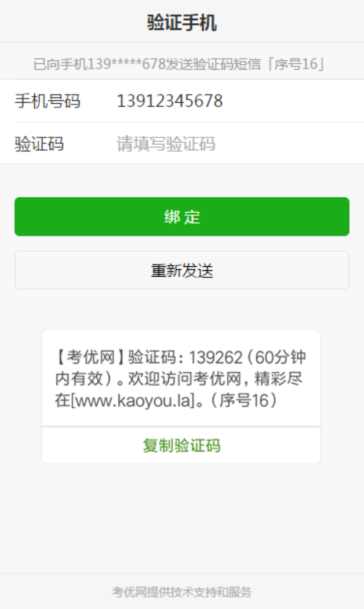Click the 【考优网】 sender tag
The image size is (364, 609).
90,357
